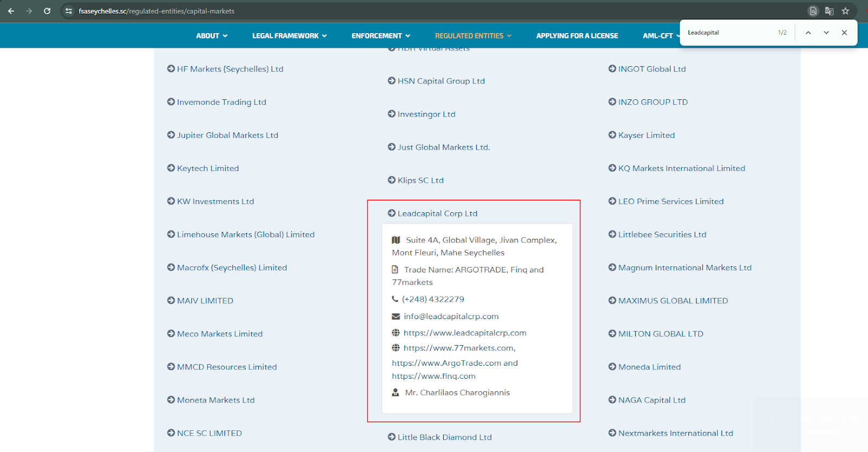Screen dimensions: 868x452
Task: Click the translate page icon
Action: coord(829,11)
